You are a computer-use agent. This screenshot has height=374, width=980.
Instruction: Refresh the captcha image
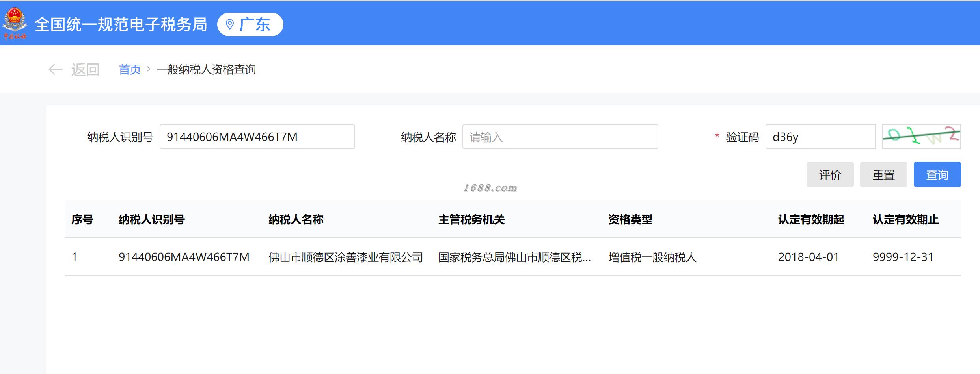921,137
